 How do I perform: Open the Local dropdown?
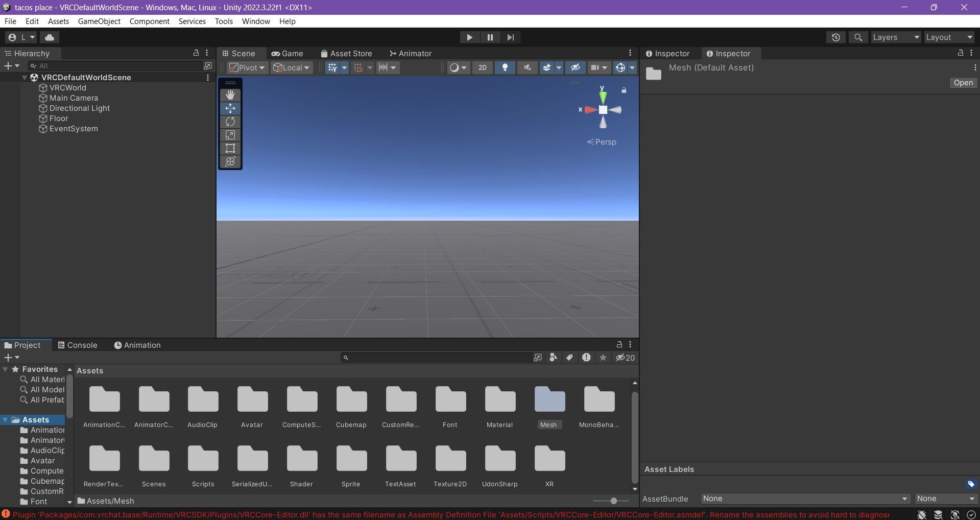click(292, 67)
